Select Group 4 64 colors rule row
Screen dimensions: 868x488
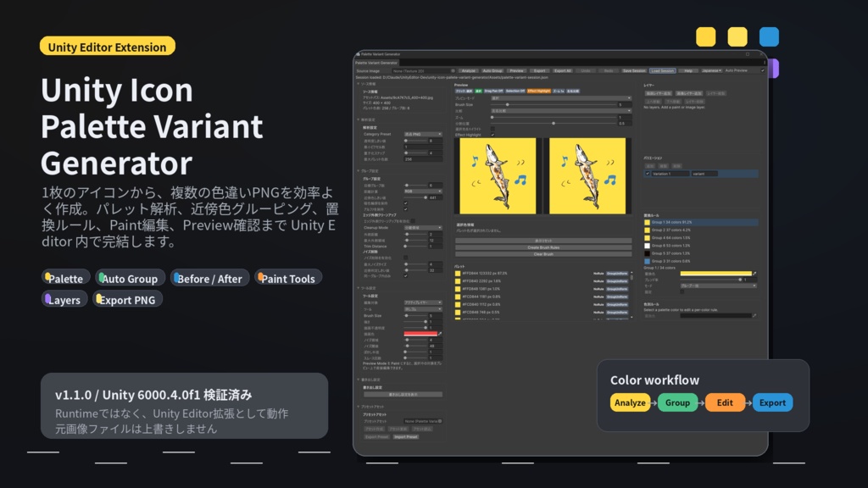[701, 238]
